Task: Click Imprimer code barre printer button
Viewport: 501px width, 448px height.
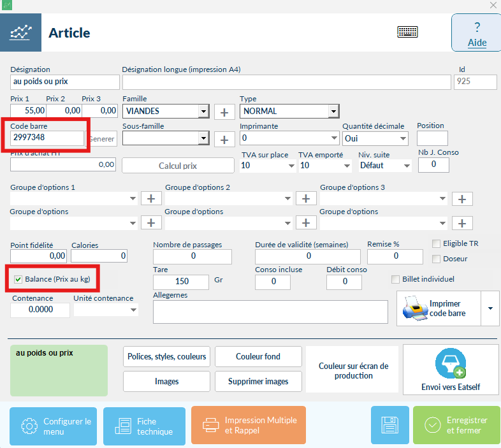Action: tap(438, 308)
